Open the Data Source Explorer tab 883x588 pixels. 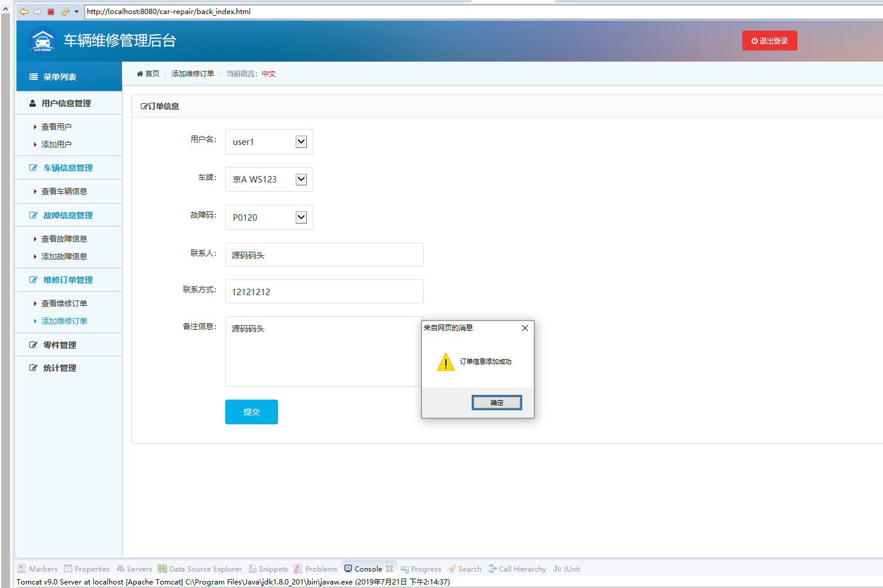pyautogui.click(x=199, y=569)
